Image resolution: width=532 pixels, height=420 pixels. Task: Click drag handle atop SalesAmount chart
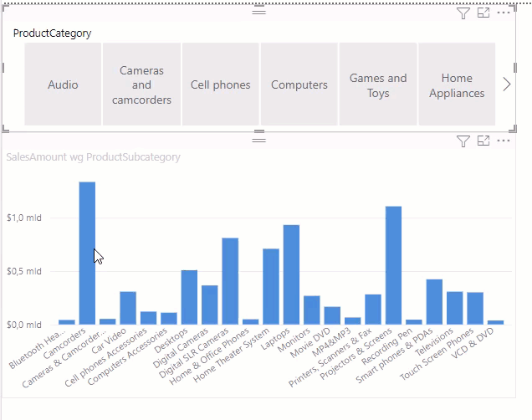point(258,140)
